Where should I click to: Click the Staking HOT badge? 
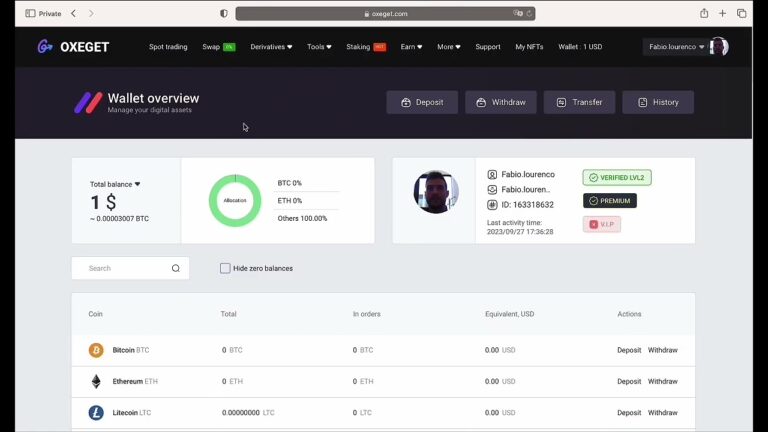[380, 47]
